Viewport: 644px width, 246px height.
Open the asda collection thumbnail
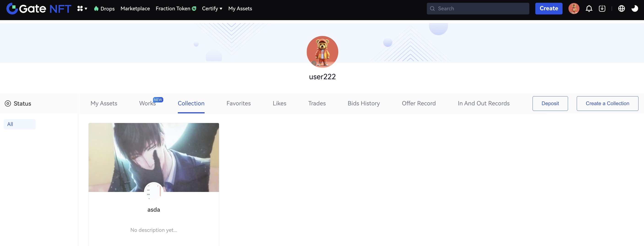[154, 157]
